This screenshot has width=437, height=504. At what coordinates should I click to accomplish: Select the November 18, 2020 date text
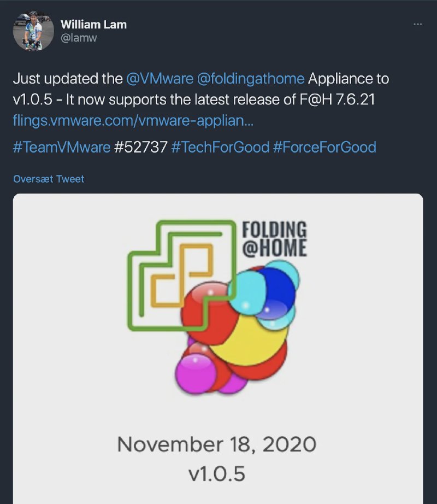(x=217, y=444)
